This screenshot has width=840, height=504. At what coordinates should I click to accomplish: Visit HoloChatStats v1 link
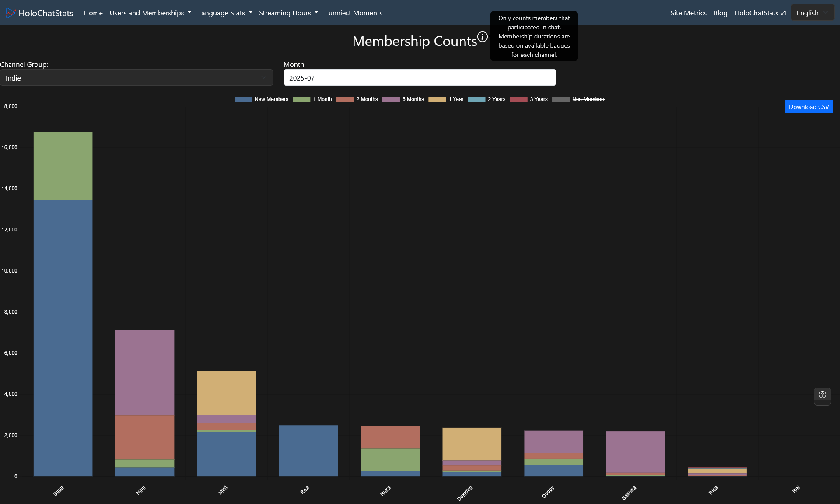(x=760, y=13)
